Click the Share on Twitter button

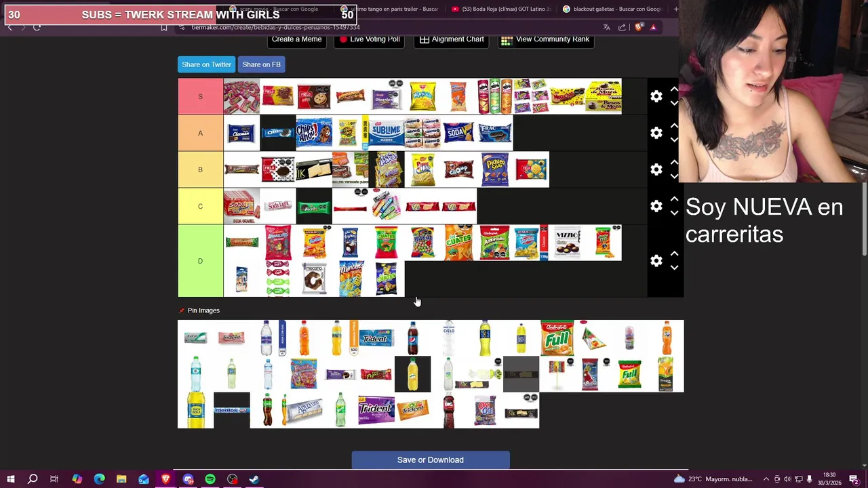tap(206, 64)
